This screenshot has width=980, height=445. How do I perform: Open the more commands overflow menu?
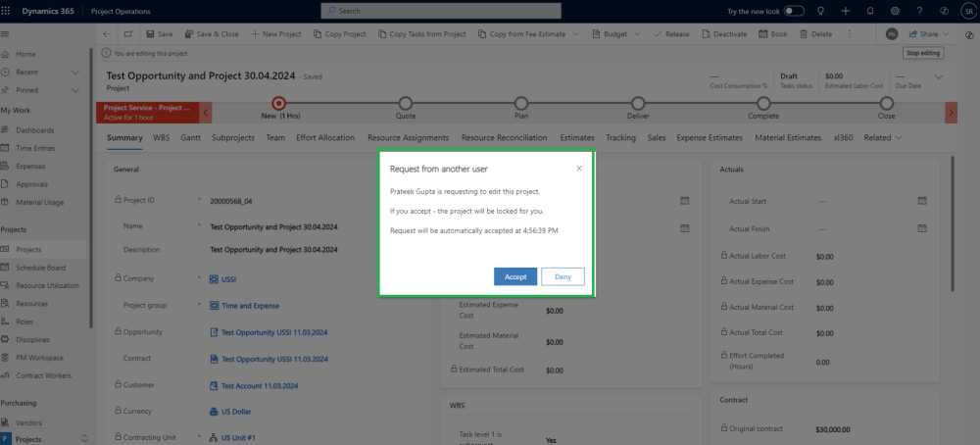pyautogui.click(x=849, y=33)
